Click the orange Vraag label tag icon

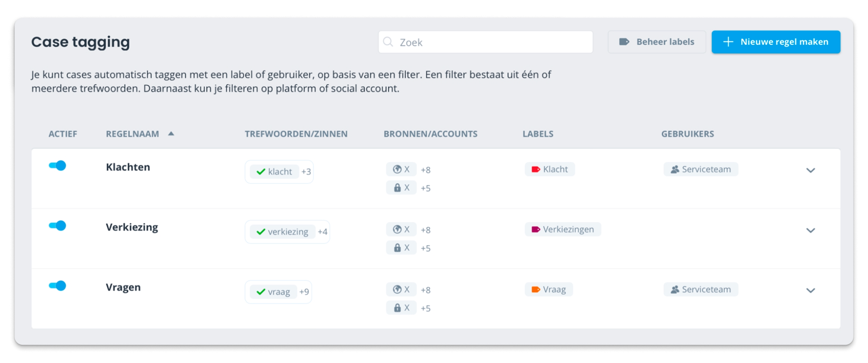(536, 289)
